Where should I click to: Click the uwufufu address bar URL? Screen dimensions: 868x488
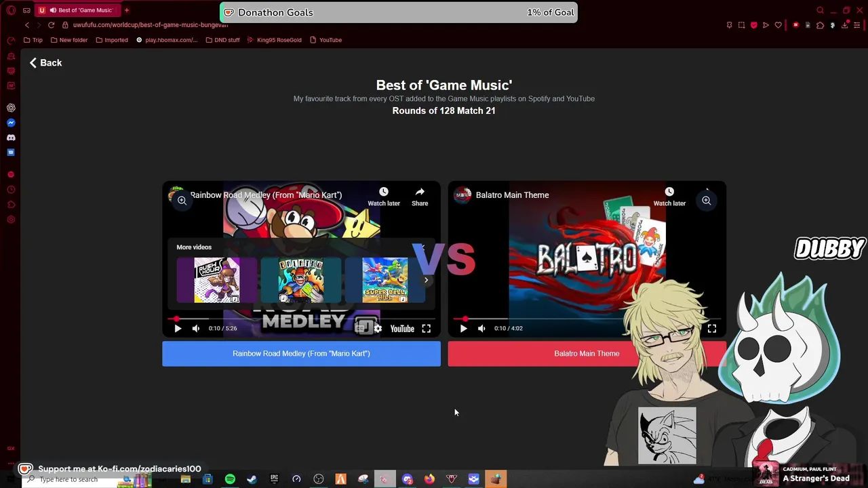point(151,25)
